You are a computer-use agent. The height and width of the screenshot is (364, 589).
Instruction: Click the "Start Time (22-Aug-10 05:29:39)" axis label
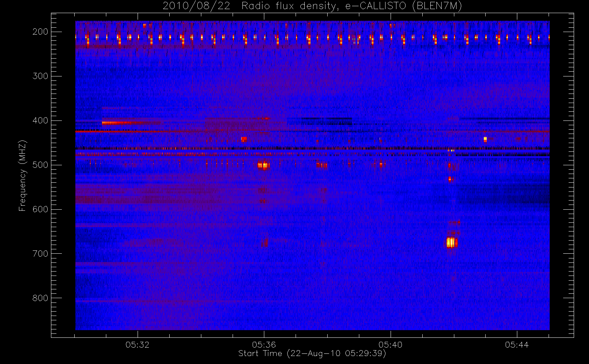312,353
